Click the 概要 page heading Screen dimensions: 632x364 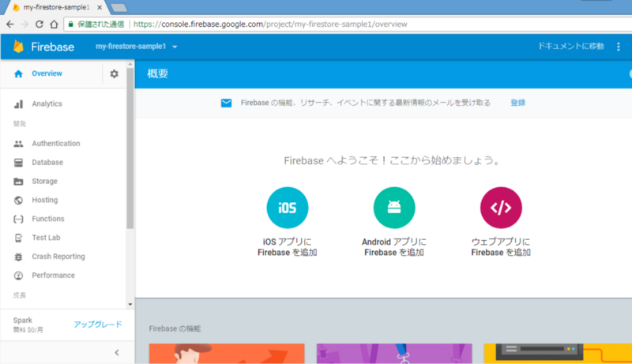point(157,73)
